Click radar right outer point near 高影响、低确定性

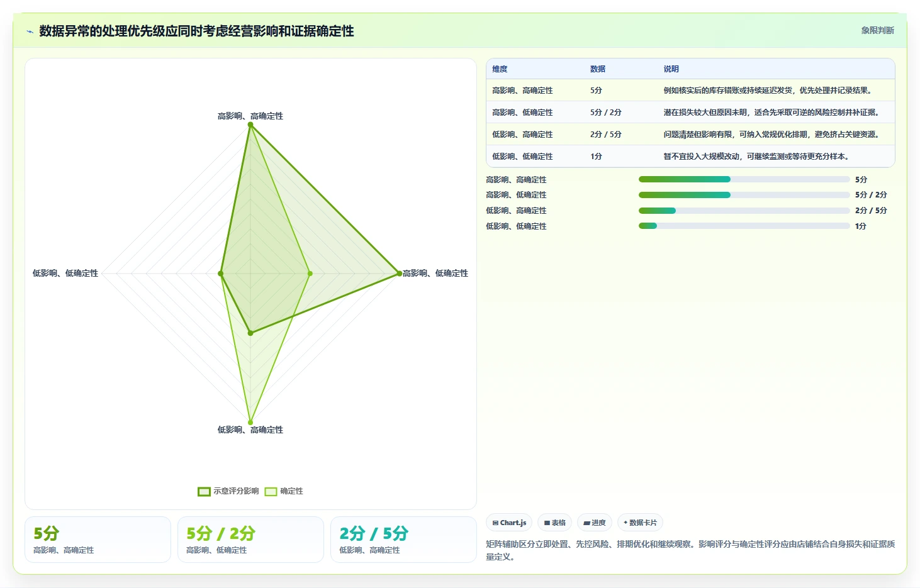(400, 274)
